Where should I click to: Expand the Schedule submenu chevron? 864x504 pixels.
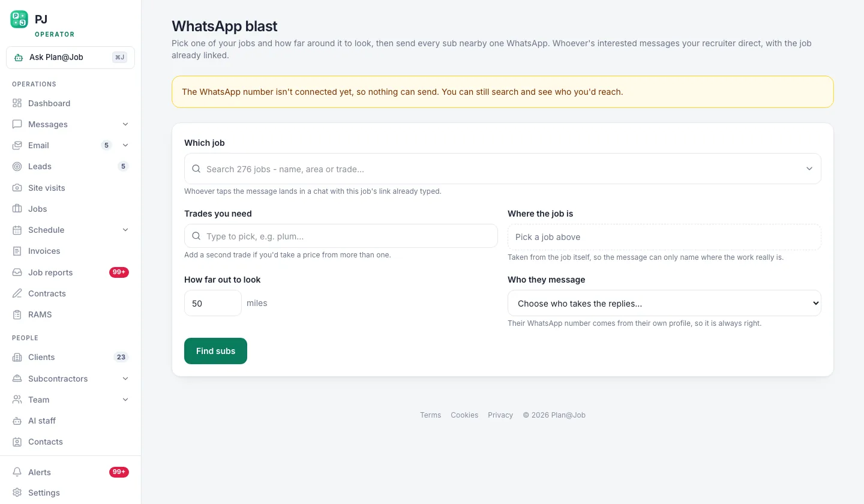(x=125, y=230)
